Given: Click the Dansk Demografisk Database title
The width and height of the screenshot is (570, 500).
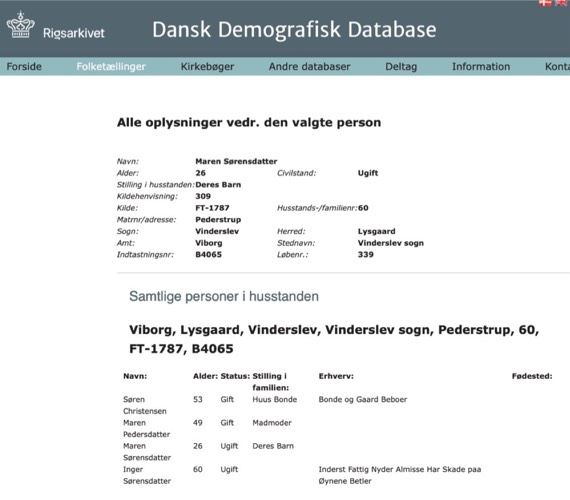Looking at the screenshot, I should pos(294,29).
